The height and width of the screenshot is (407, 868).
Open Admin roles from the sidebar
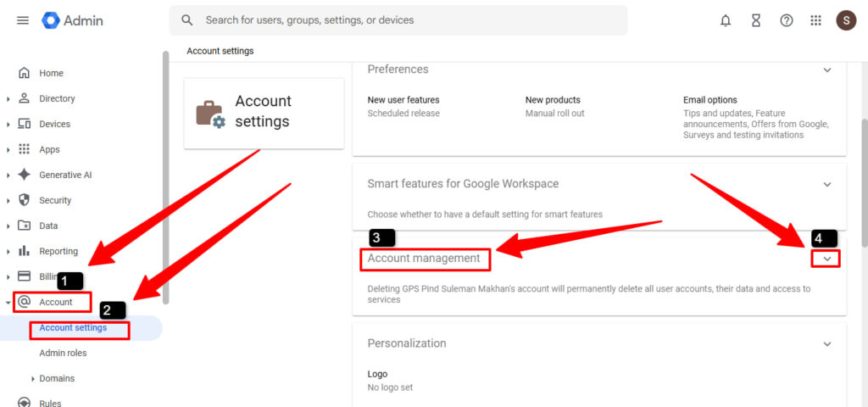point(63,353)
